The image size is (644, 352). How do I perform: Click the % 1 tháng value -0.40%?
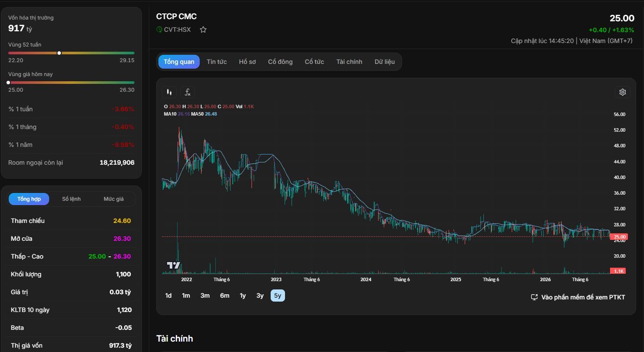[123, 127]
